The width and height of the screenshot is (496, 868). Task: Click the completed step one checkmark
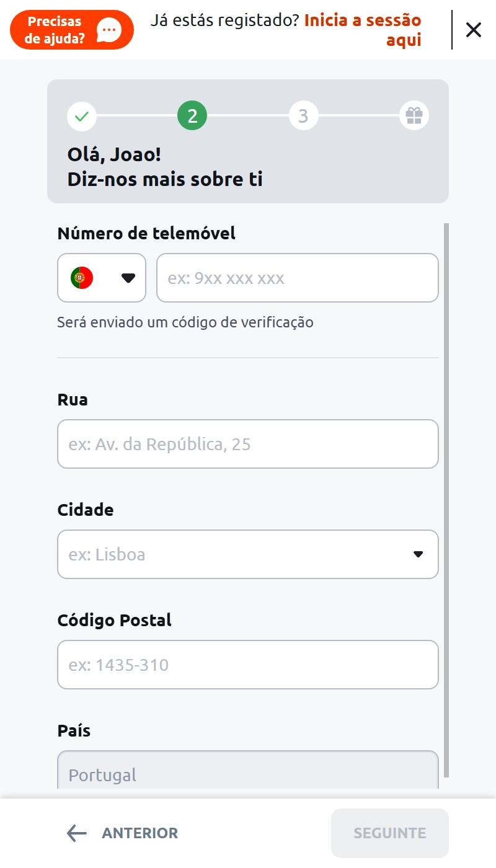tap(82, 116)
